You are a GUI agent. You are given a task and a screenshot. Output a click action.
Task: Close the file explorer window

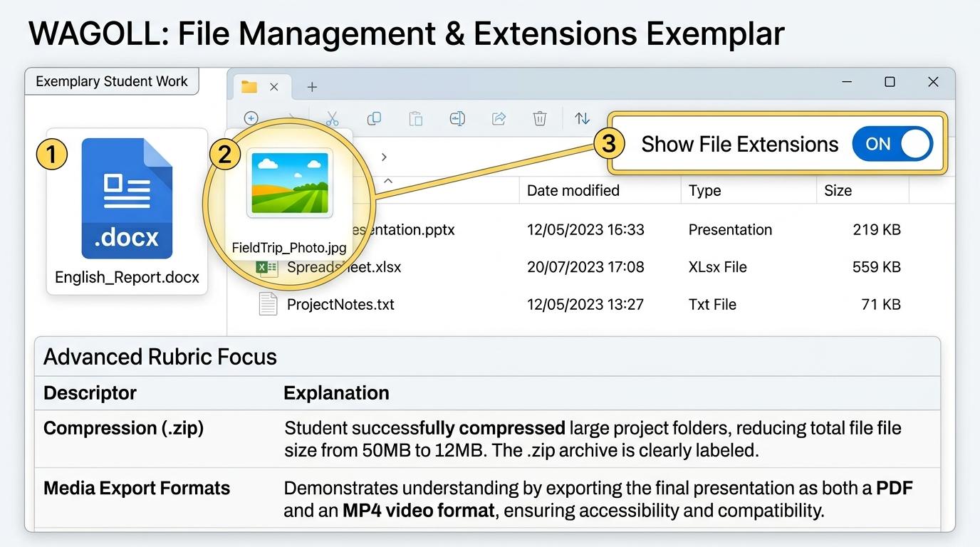(x=933, y=82)
